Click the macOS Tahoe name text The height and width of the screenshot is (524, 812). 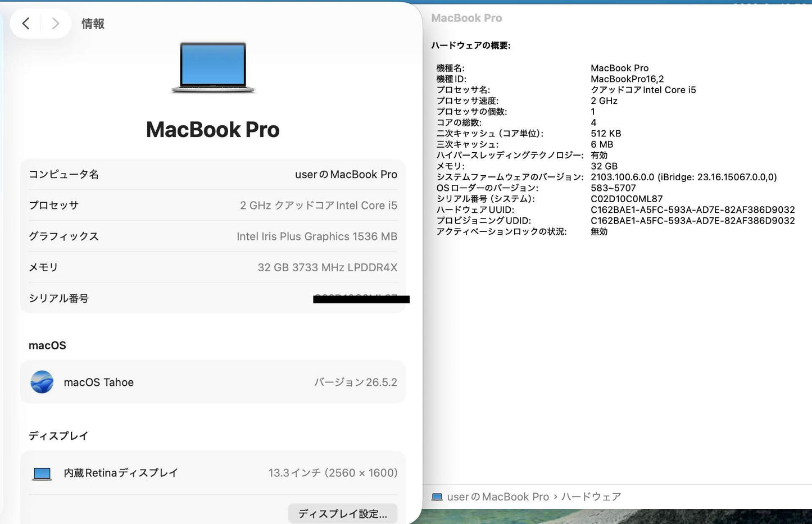(99, 382)
